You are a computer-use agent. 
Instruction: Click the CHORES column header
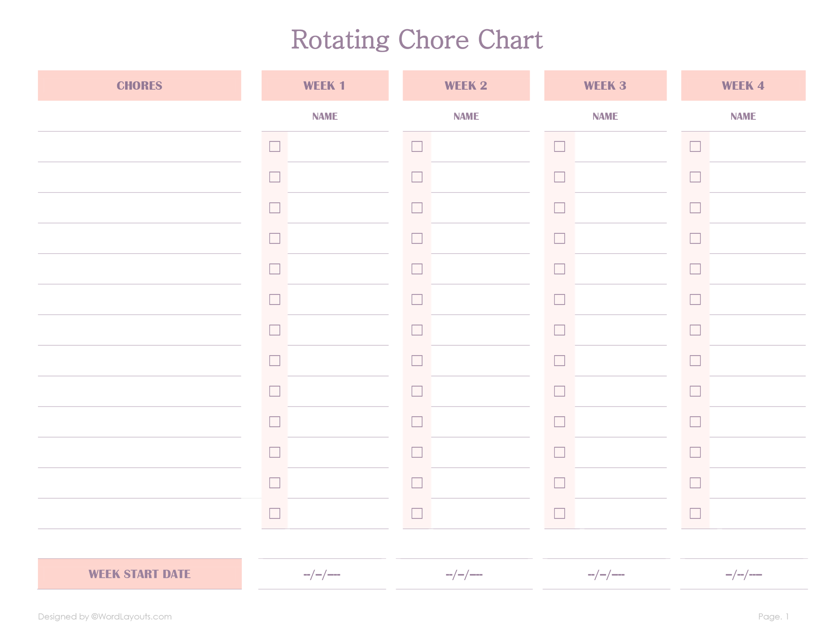point(139,86)
